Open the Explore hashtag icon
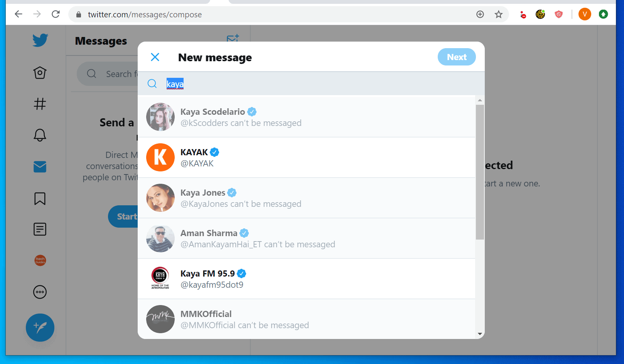Image resolution: width=624 pixels, height=364 pixels. (x=40, y=104)
